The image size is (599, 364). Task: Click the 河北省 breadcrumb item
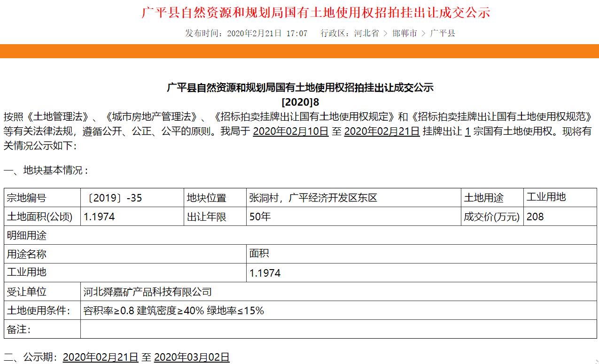click(366, 33)
